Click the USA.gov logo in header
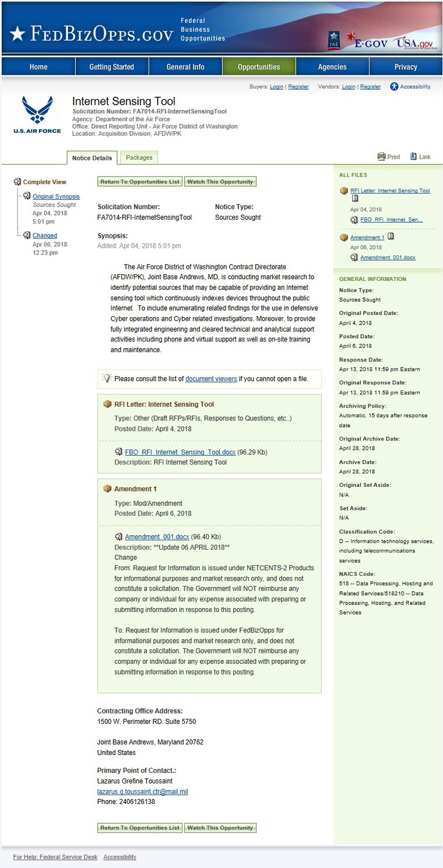This screenshot has width=443, height=868. tap(414, 43)
